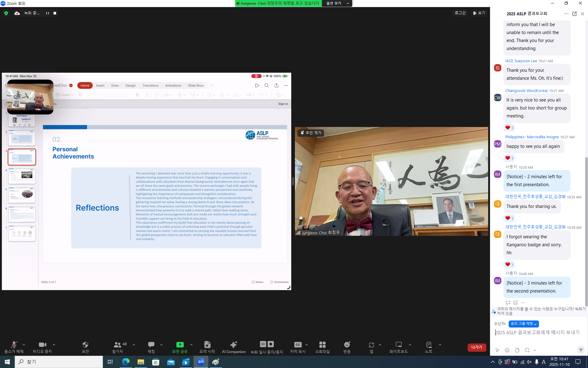The height and width of the screenshot is (368, 588).
Task: Open the chat recipient dropdown
Action: pyautogui.click(x=523, y=324)
